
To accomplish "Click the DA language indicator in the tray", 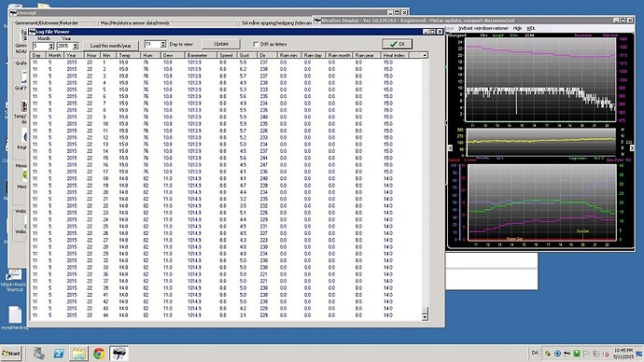I will pos(535,353).
